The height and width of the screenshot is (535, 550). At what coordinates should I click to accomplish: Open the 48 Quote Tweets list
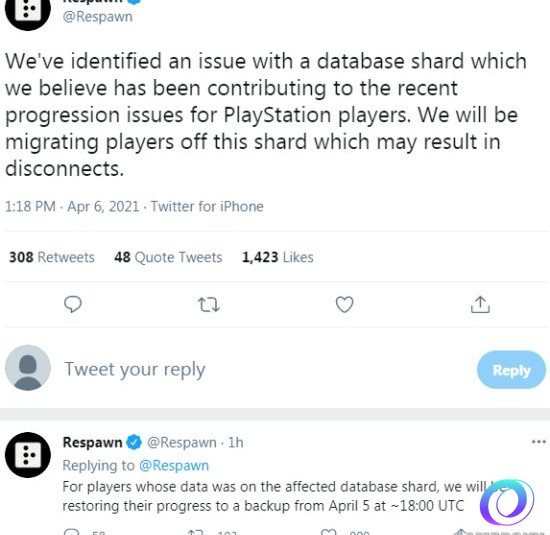(x=168, y=257)
